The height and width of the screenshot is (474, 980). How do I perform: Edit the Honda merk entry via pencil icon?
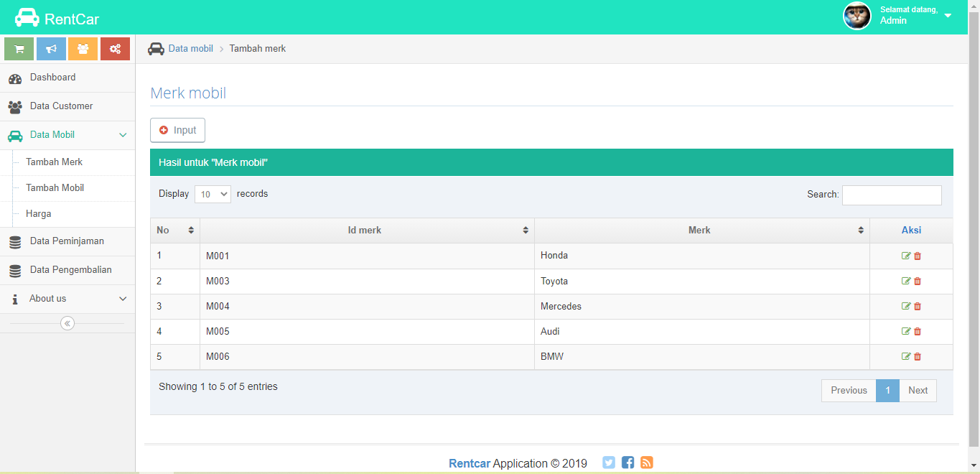(x=906, y=256)
